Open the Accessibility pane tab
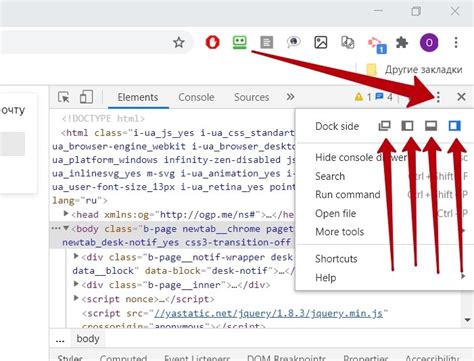474x361 pixels. pyautogui.click(x=432, y=358)
